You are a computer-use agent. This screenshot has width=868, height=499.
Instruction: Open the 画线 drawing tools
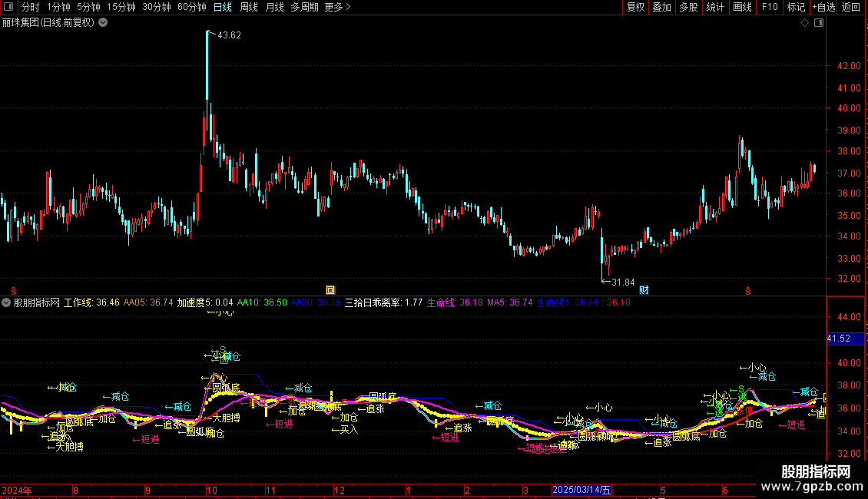pos(742,7)
